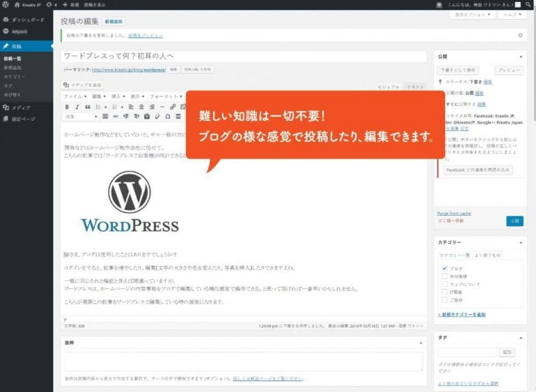Image resolution: width=536 pixels, height=392 pixels.
Task: Click the search magnifier in the admin bar
Action: click(x=529, y=5)
